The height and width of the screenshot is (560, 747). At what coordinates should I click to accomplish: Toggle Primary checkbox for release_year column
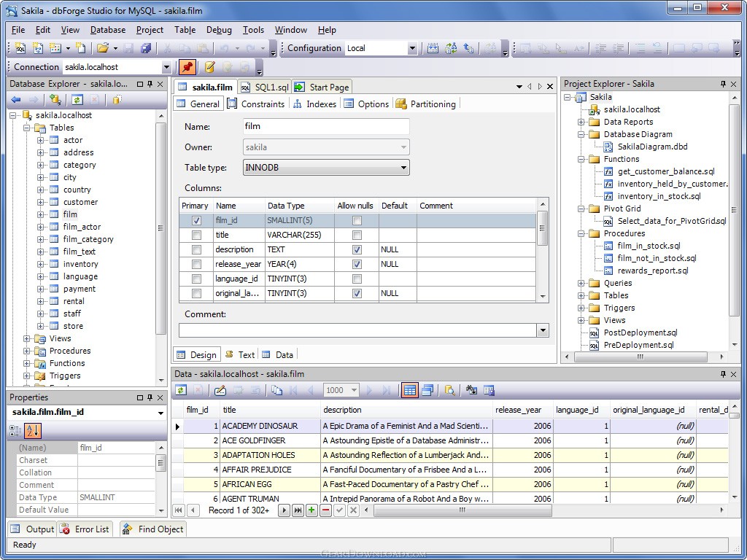(x=196, y=264)
